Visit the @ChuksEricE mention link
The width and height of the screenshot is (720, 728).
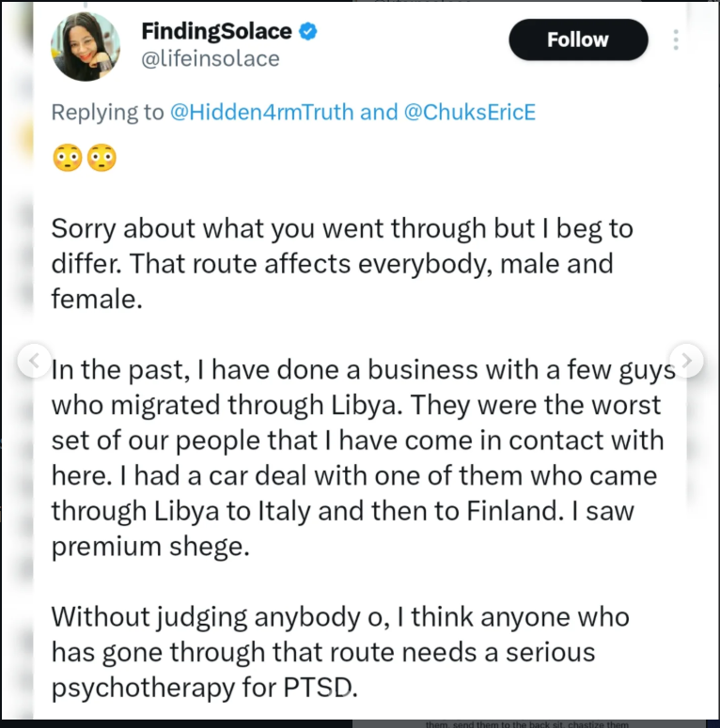(469, 113)
